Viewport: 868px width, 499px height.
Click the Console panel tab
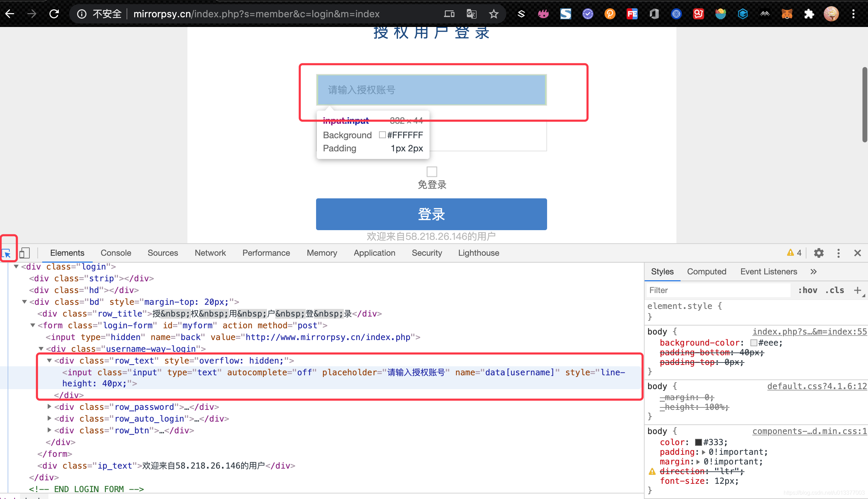click(116, 253)
